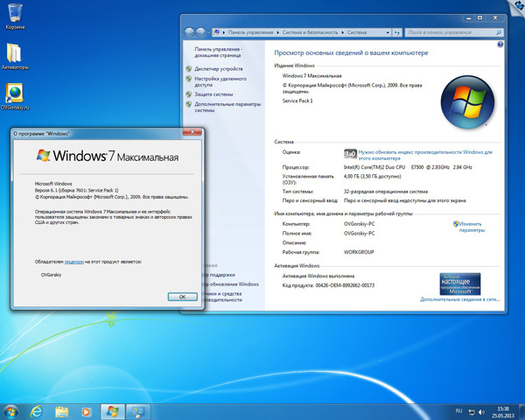Click the shield icon beside Диспетчер устройств
This screenshot has width=525, height=420.
point(188,68)
